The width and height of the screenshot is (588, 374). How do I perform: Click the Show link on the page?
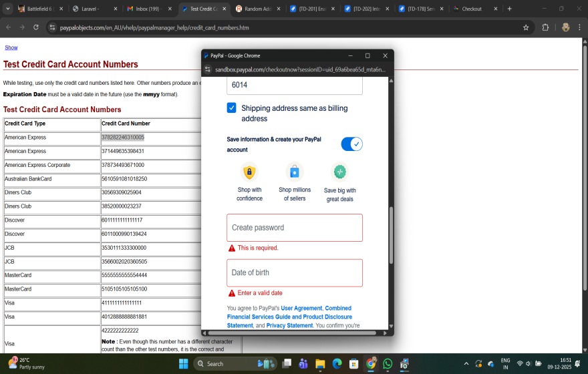click(11, 47)
